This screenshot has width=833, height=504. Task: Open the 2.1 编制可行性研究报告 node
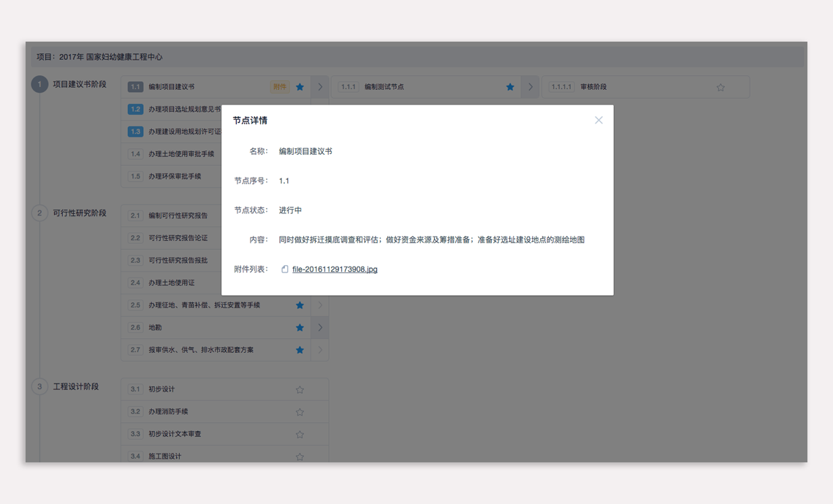(178, 216)
